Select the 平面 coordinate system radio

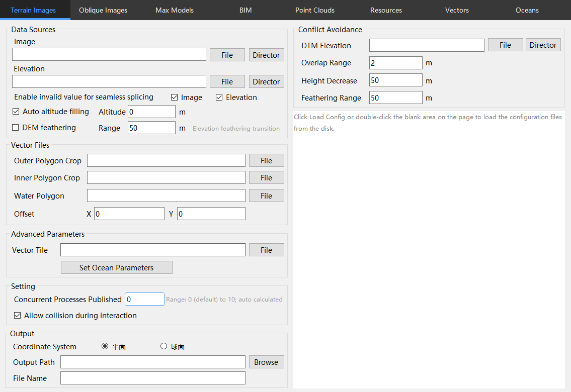[x=105, y=346]
